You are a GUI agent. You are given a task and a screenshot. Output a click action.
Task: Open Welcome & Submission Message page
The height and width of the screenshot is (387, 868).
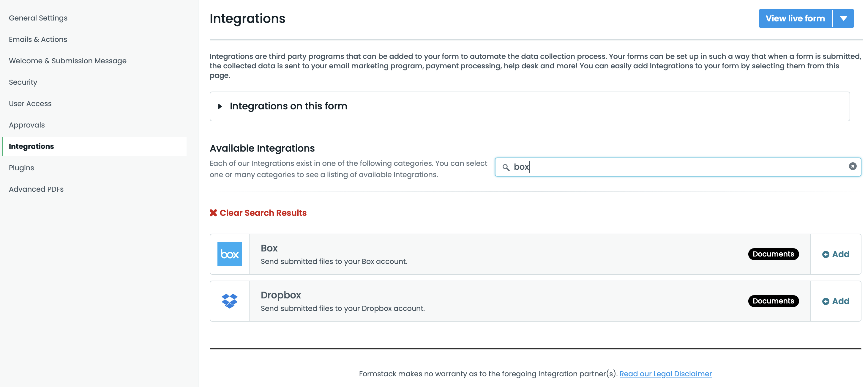[x=67, y=61]
